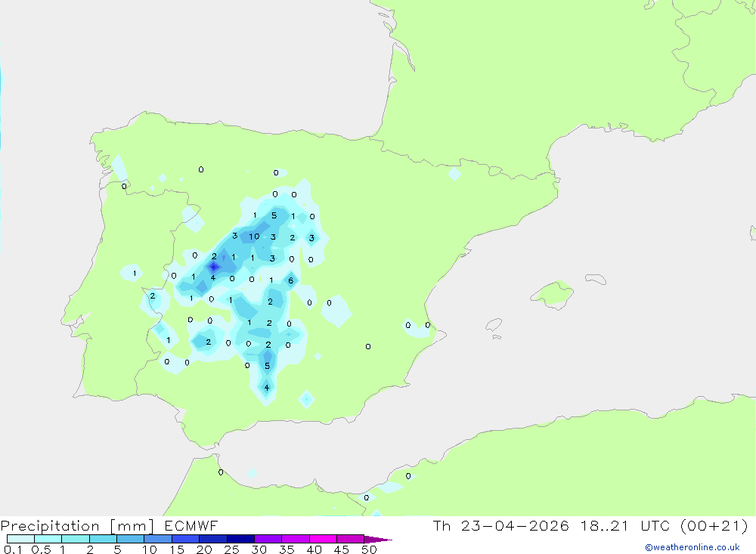
Task: Click the "40" legend scale label
Action: [x=314, y=549]
